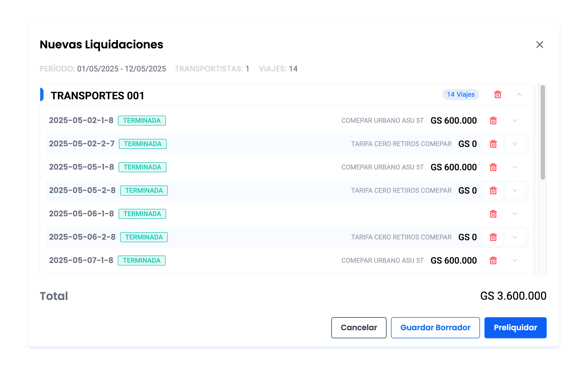Click the TRANSPORTISTAS: 1 summary

click(x=212, y=69)
